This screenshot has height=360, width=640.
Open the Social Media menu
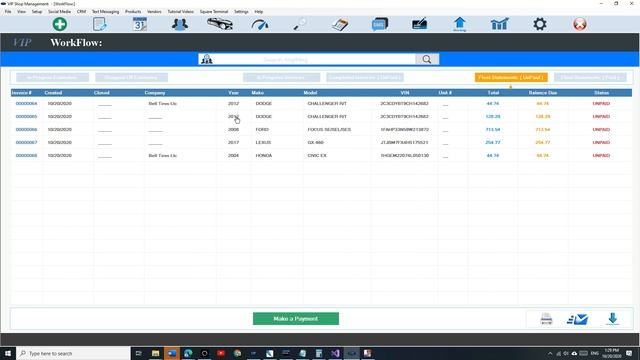point(59,11)
